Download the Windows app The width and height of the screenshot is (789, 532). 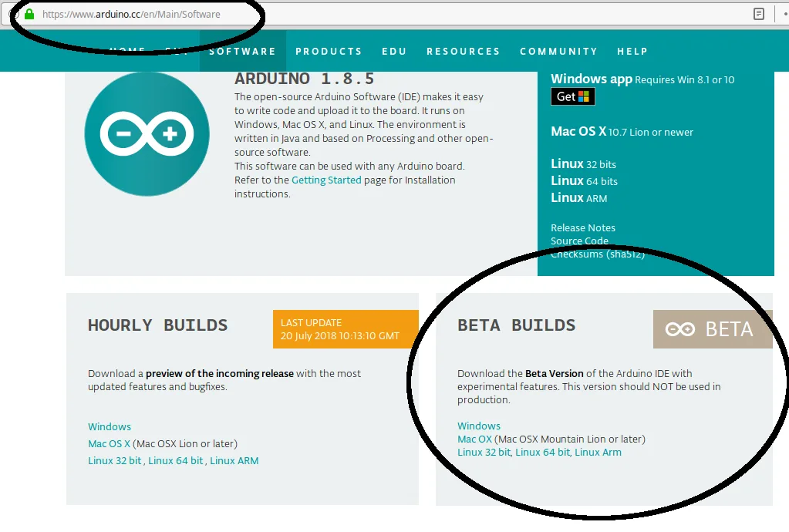tap(592, 79)
